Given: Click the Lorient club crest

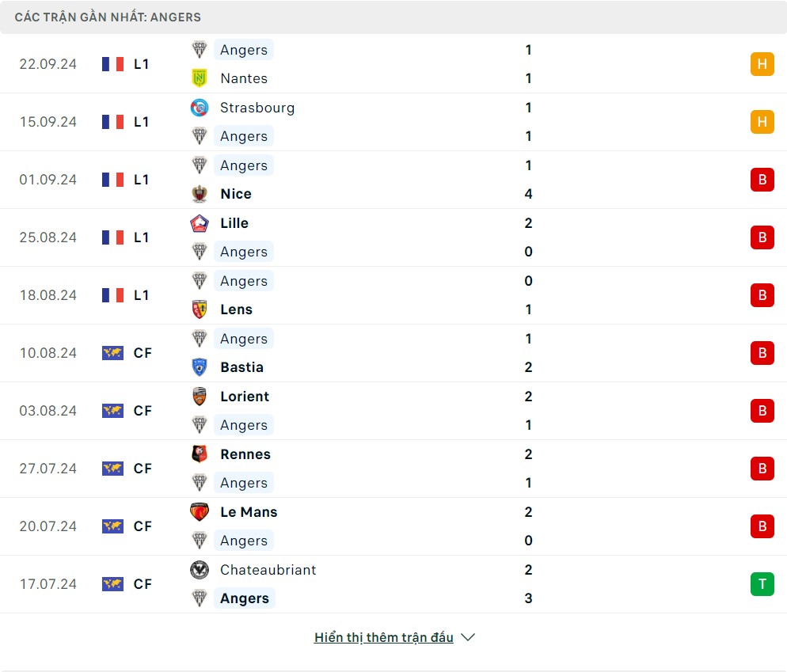Looking at the screenshot, I should (x=200, y=397).
